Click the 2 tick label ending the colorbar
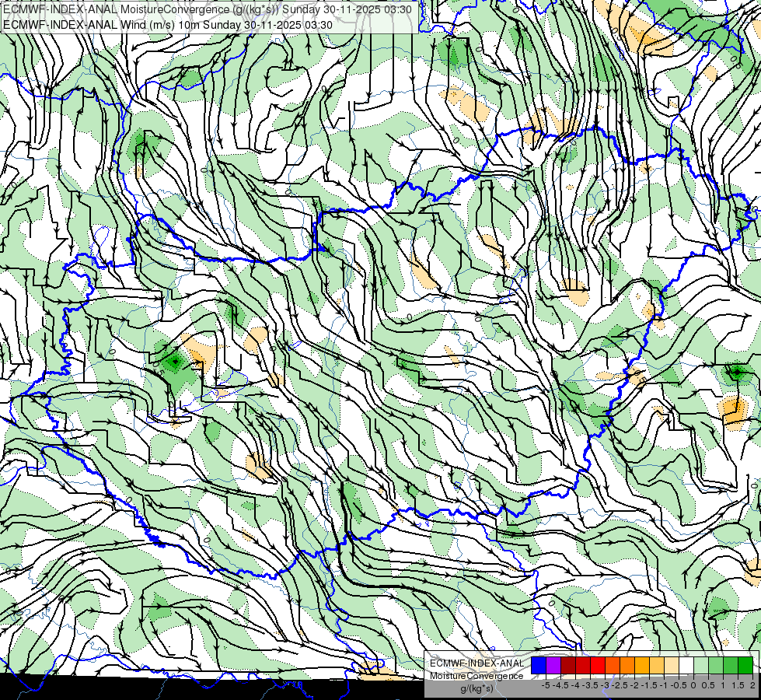761x700 pixels. (x=752, y=685)
